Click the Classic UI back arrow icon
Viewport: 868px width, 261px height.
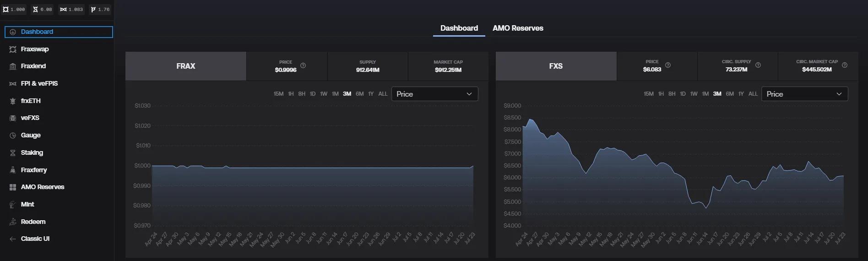pyautogui.click(x=13, y=239)
